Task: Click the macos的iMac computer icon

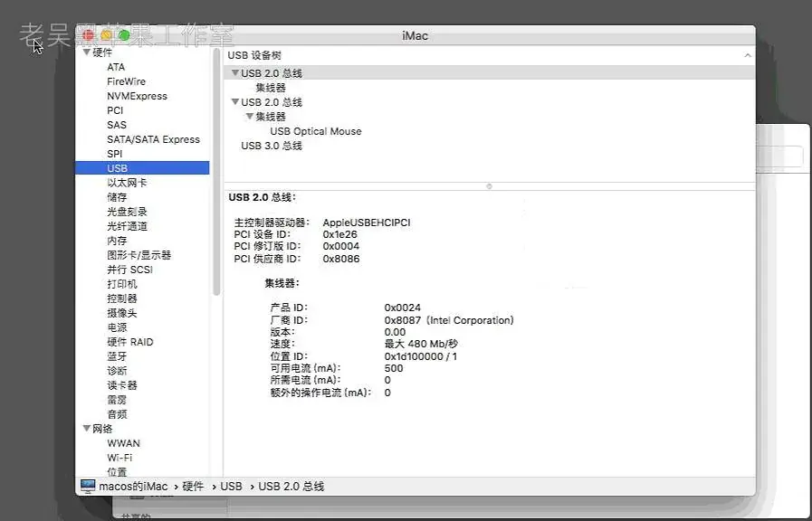Action: (x=88, y=487)
